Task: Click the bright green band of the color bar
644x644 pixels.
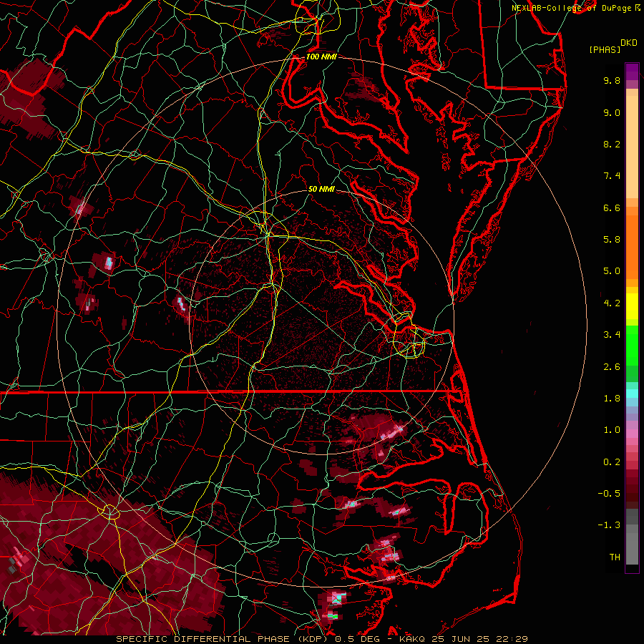Action: point(632,345)
